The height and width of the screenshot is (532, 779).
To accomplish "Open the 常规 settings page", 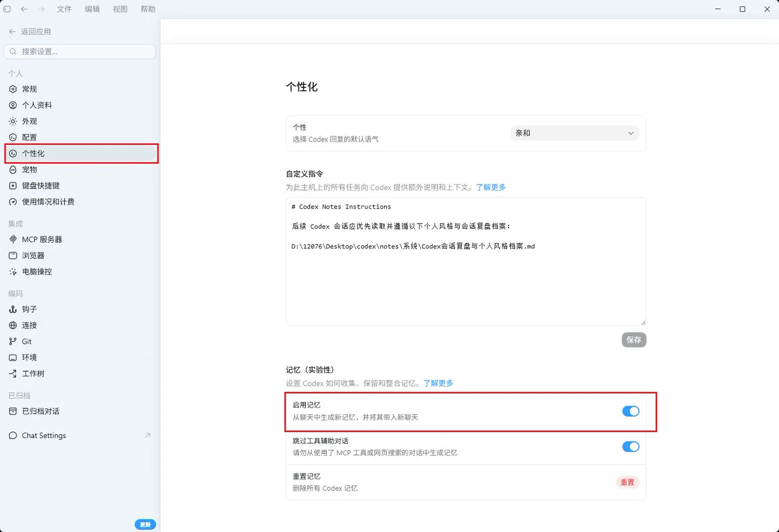I will [80, 89].
